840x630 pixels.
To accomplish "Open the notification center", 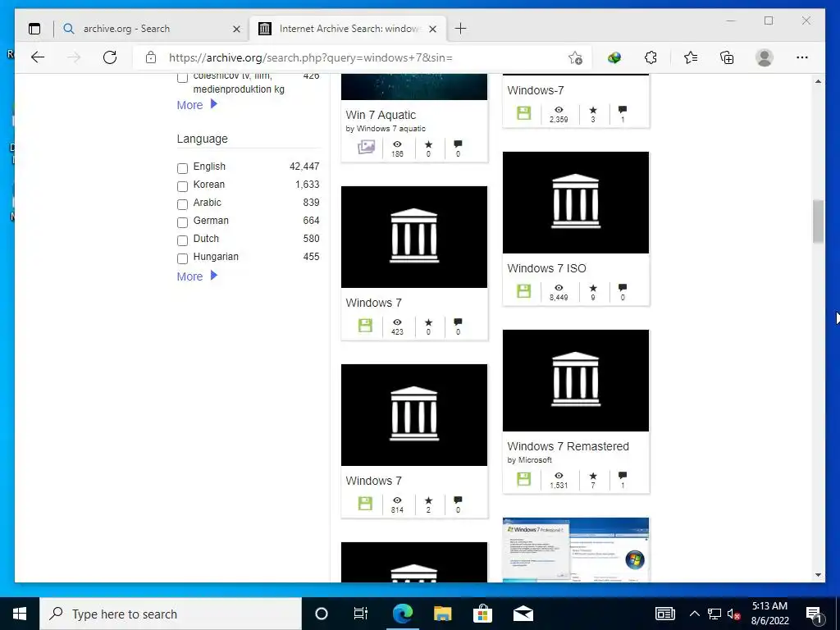I will [x=815, y=614].
